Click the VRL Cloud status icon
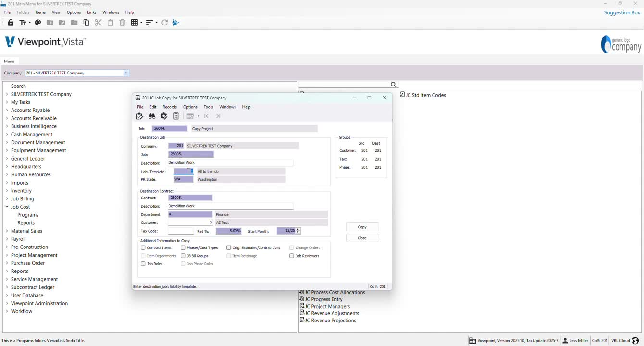Image resolution: width=644 pixels, height=346 pixels. point(635,341)
